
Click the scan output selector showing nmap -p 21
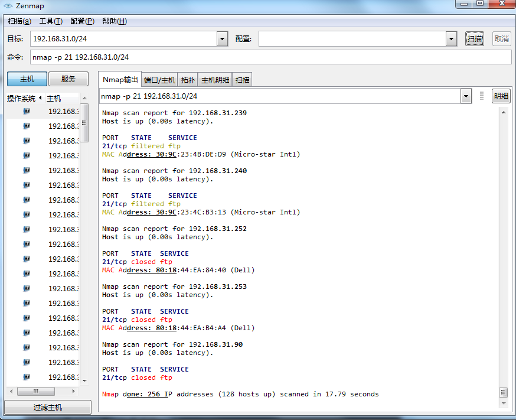pos(280,96)
